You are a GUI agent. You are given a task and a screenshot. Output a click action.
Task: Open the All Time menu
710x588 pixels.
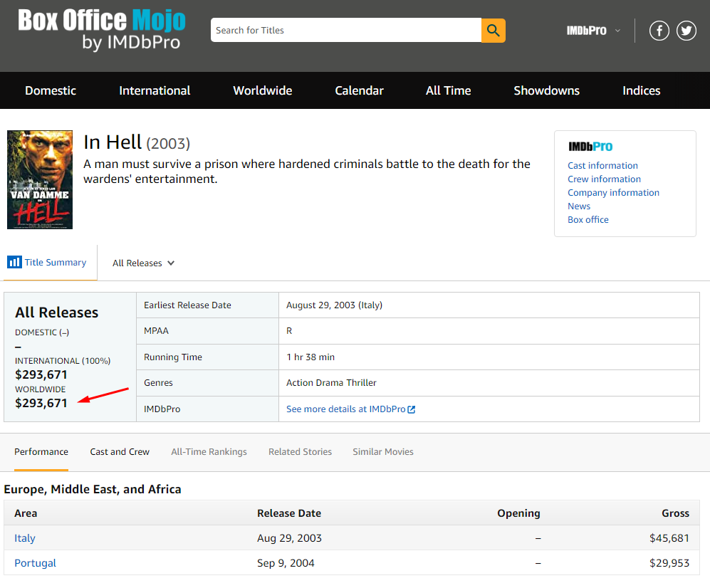click(448, 90)
